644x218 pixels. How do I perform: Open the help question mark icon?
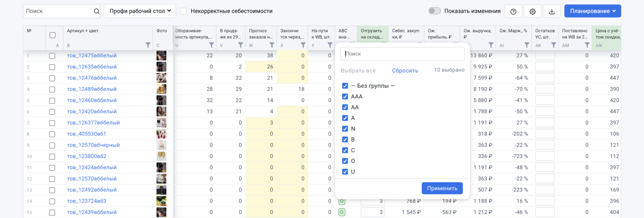(513, 12)
